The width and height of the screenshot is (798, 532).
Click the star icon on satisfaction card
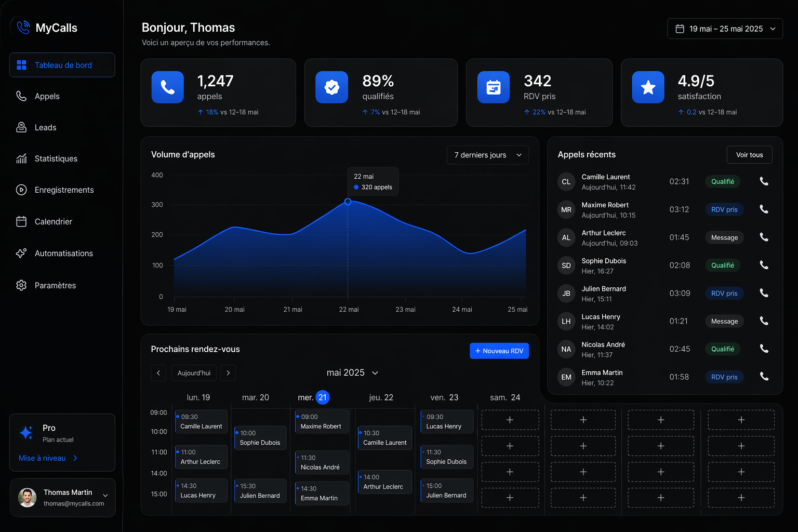click(x=648, y=87)
